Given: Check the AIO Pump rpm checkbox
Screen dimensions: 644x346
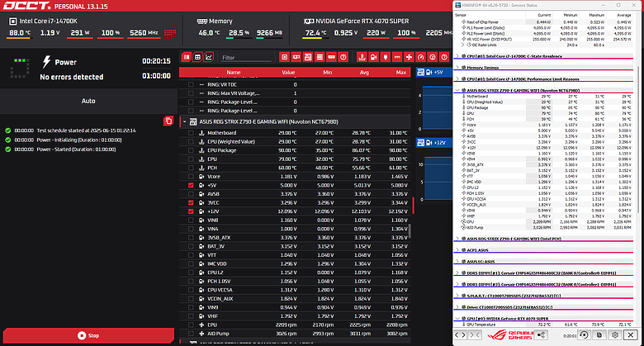Looking at the screenshot, I should (x=191, y=334).
